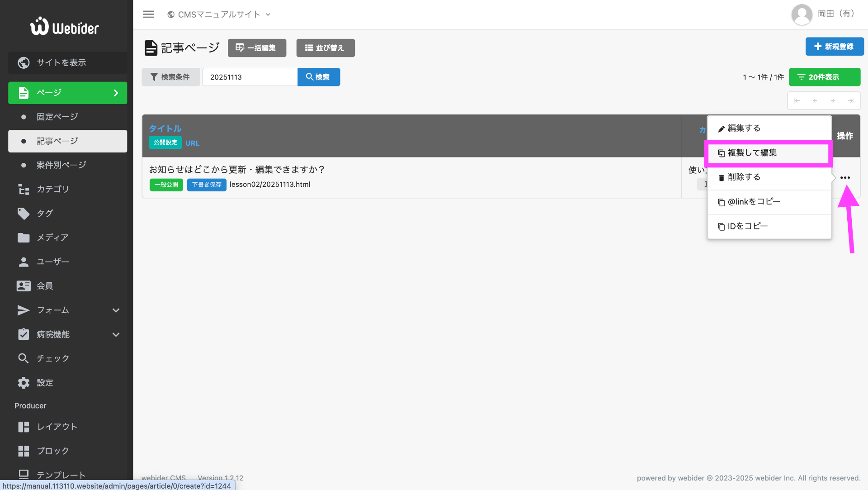Image resolution: width=868 pixels, height=490 pixels.
Task: Open the タグ section via its tag icon
Action: [24, 213]
